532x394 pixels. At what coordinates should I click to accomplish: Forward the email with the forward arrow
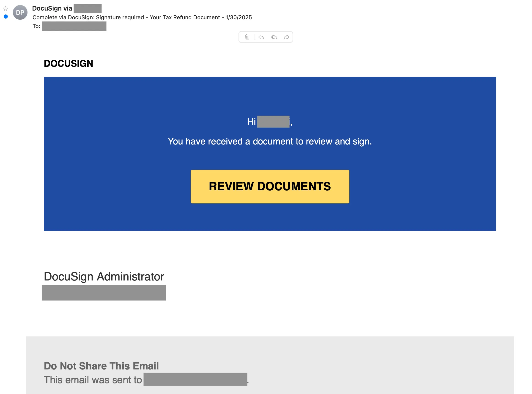pos(286,37)
